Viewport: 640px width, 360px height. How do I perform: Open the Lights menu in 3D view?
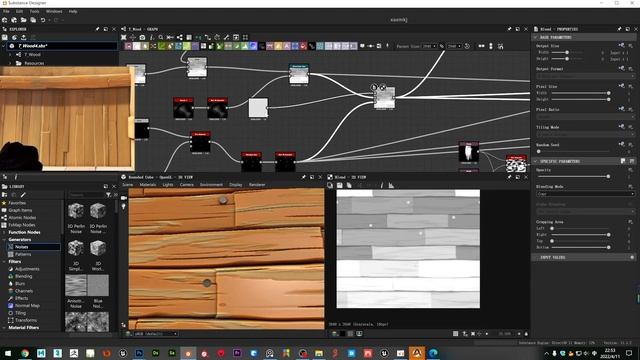coord(168,185)
